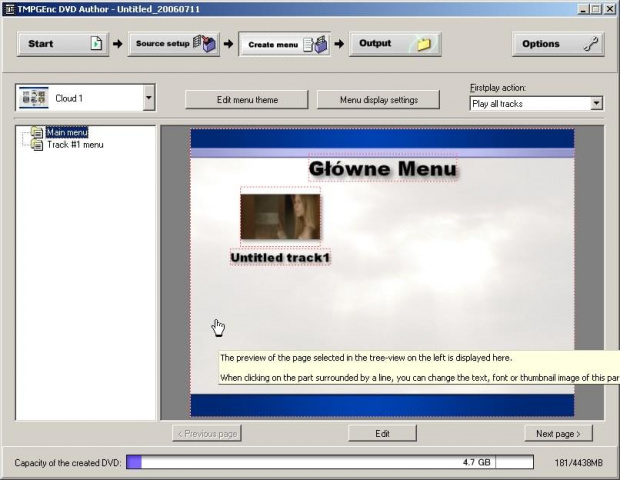This screenshot has height=480, width=620.
Task: Click the menu box icon on Create menu
Action: pyautogui.click(x=316, y=44)
